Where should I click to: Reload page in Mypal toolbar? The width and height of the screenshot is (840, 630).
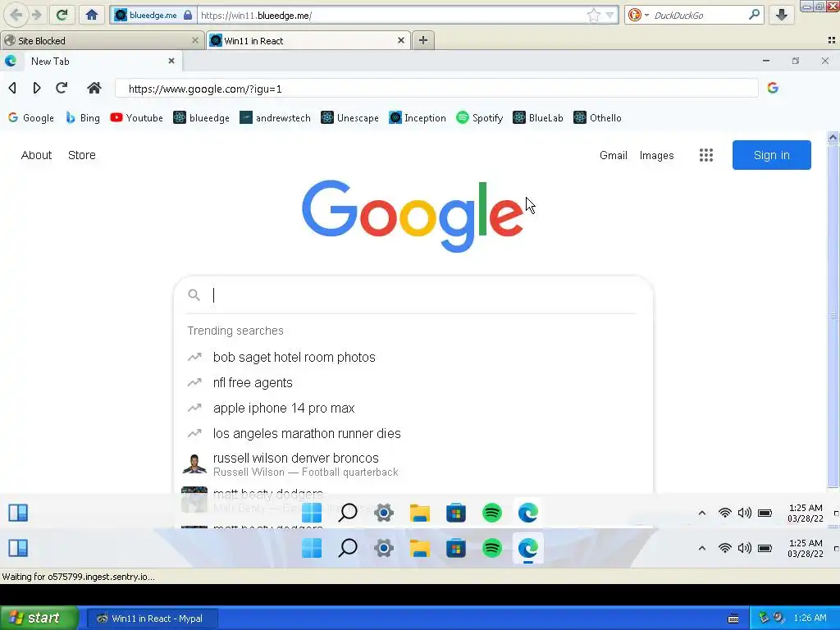[x=62, y=15]
